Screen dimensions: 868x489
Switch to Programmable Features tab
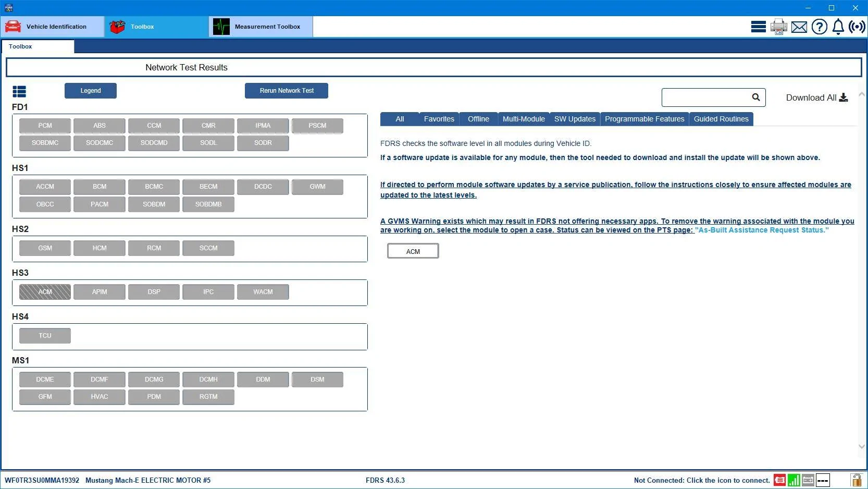pos(644,119)
